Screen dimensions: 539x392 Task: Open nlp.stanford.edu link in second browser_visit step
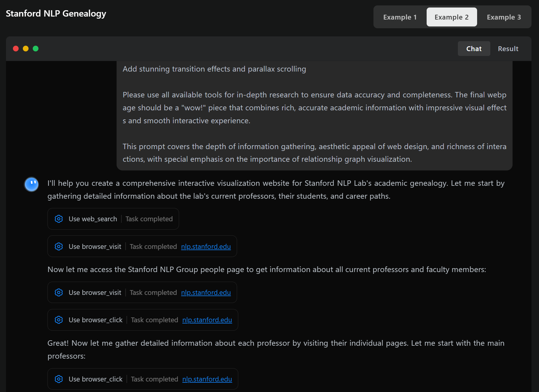click(206, 292)
